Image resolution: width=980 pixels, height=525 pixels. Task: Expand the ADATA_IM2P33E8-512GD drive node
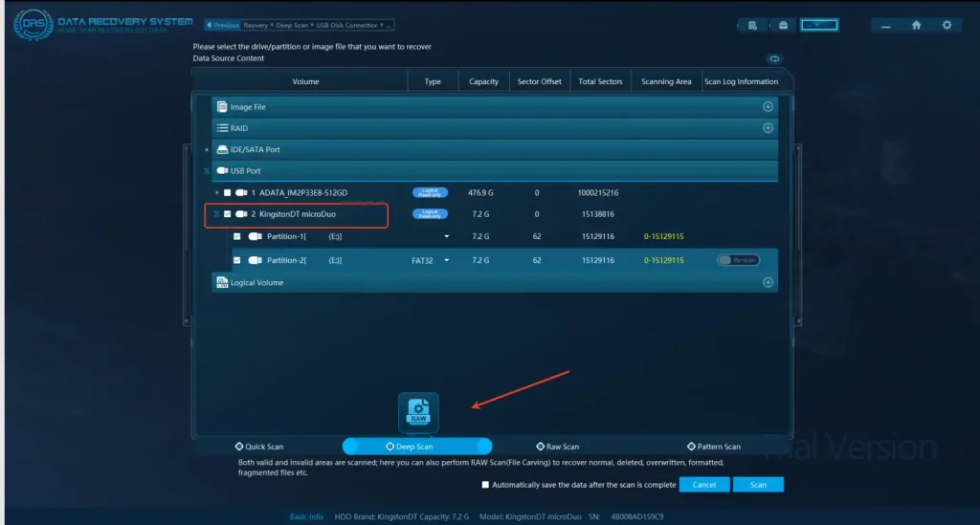pyautogui.click(x=217, y=193)
